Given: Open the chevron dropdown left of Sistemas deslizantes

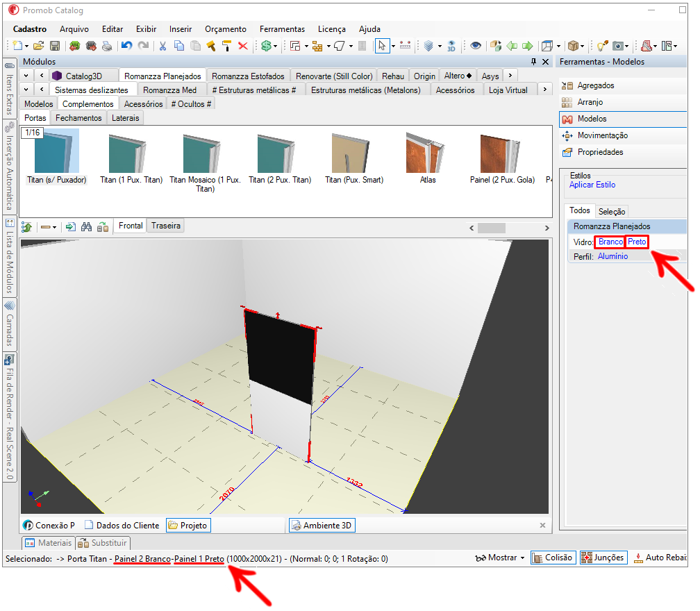Looking at the screenshot, I should (26, 90).
